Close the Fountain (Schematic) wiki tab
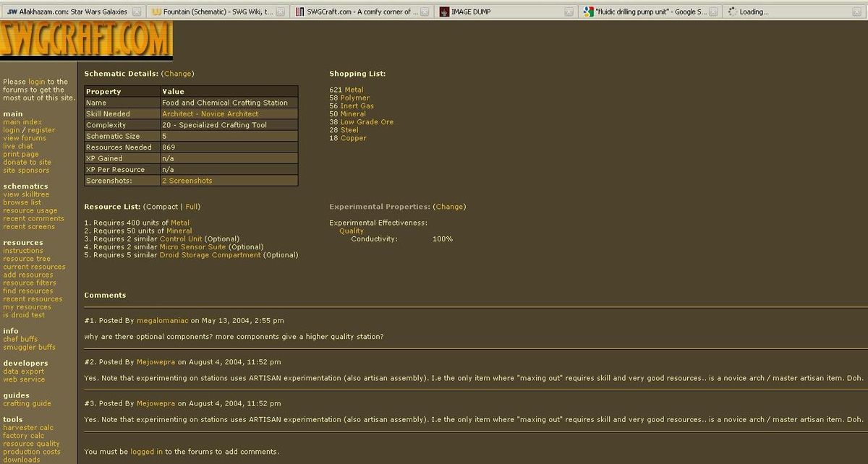The height and width of the screenshot is (464, 868). [280, 12]
